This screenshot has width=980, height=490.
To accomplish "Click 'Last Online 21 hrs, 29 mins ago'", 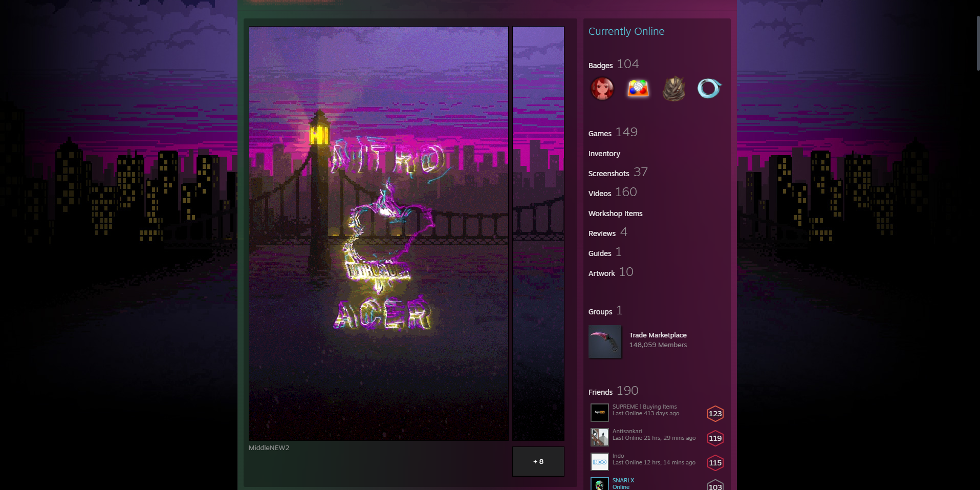I will tap(654, 438).
